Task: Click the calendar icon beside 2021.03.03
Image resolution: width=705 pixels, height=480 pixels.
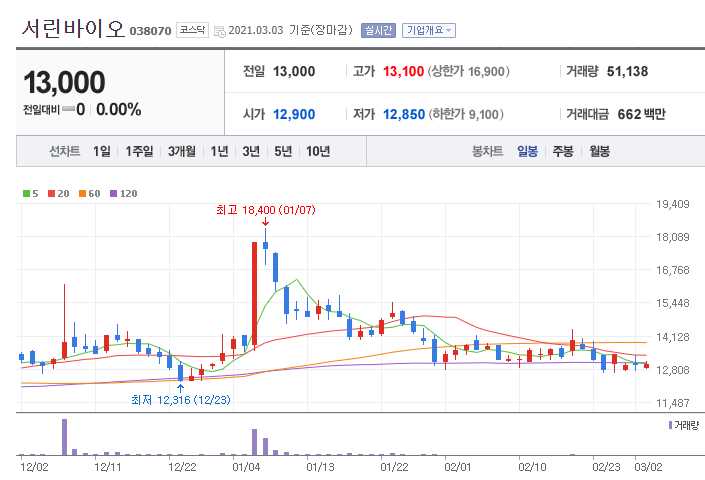Action: (x=219, y=31)
